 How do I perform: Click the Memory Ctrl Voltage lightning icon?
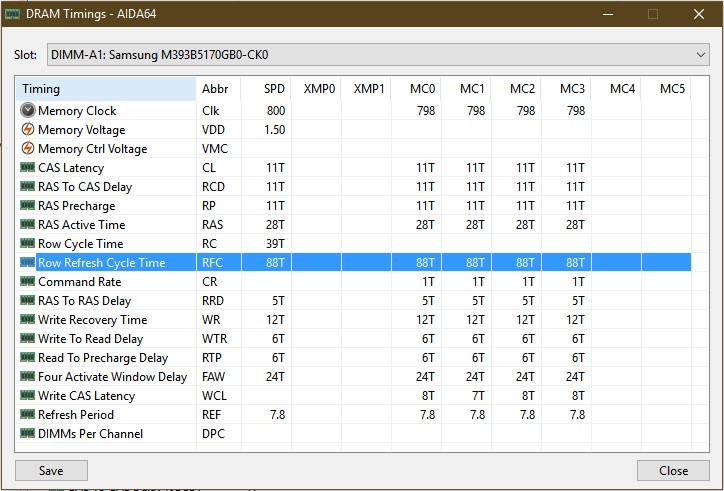(28, 148)
